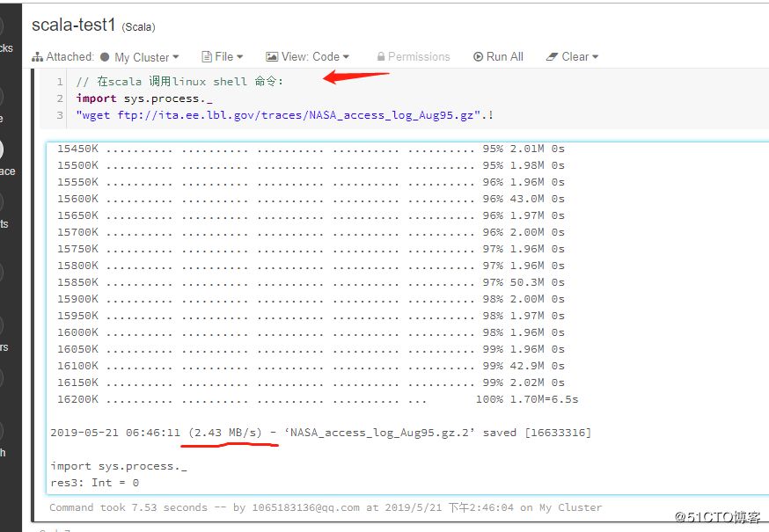Click the code line 'import sys.process._' in editor

click(x=144, y=98)
